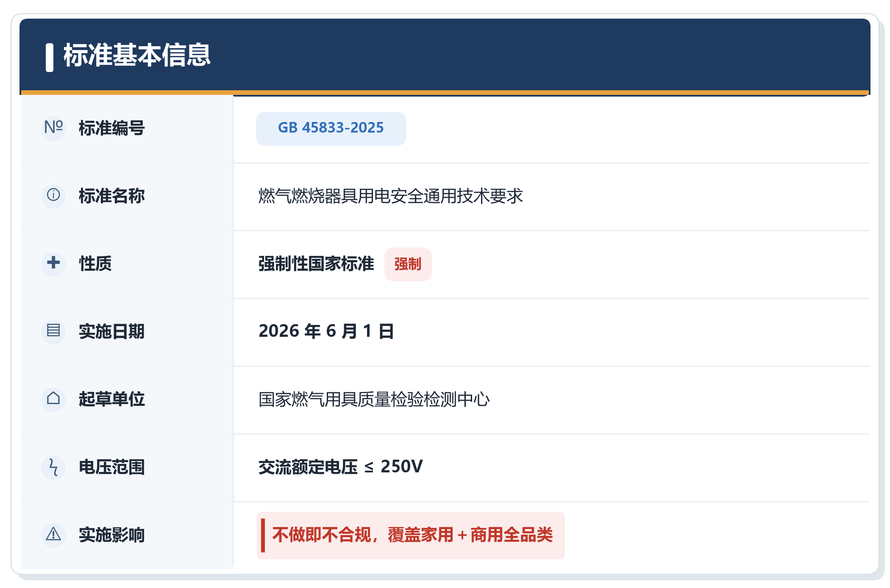
Task: Click the date 2026 年 6 月 1 日
Action: (x=326, y=331)
